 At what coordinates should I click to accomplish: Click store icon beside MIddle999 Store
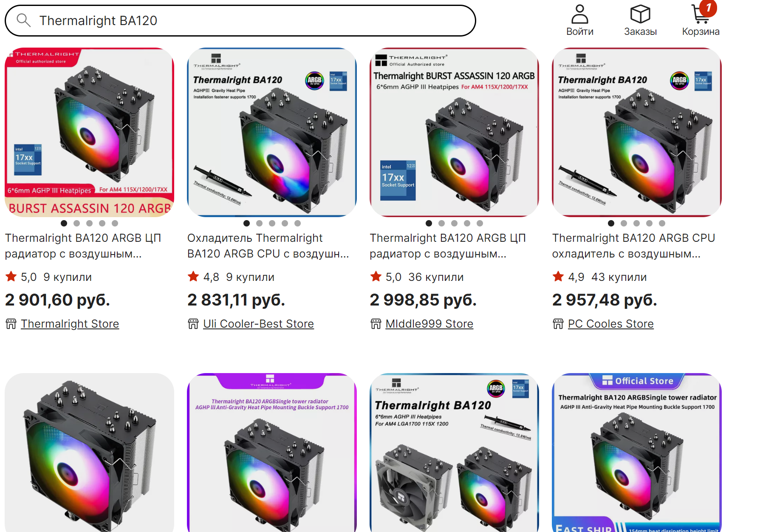pos(376,324)
